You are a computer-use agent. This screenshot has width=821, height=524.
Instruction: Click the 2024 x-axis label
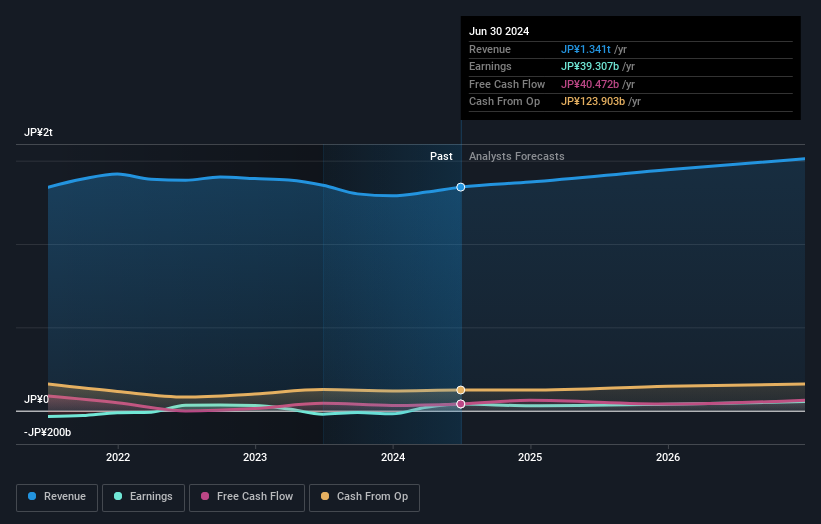pos(393,457)
